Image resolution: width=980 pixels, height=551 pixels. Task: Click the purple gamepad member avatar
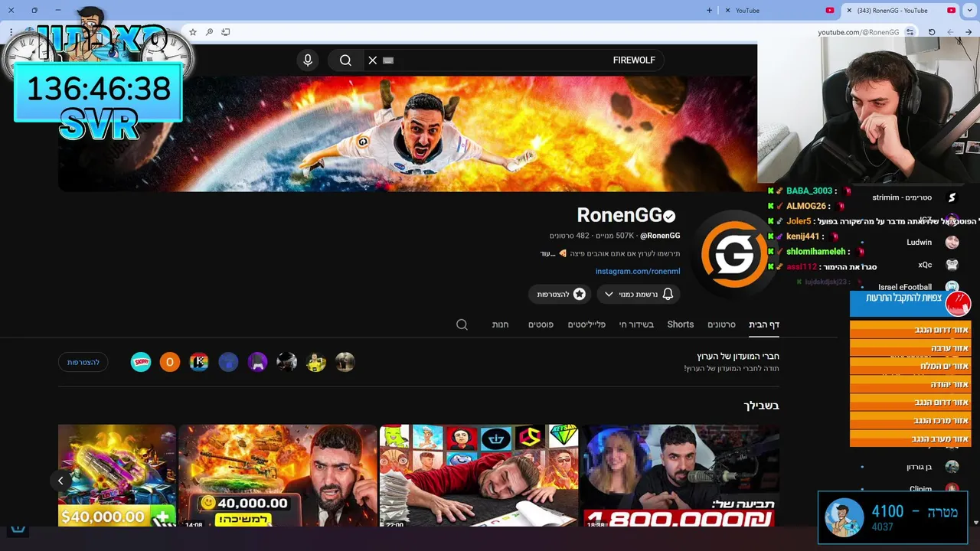pos(257,362)
